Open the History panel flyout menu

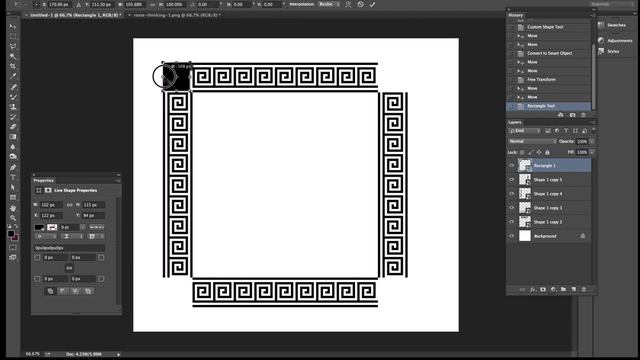click(592, 15)
